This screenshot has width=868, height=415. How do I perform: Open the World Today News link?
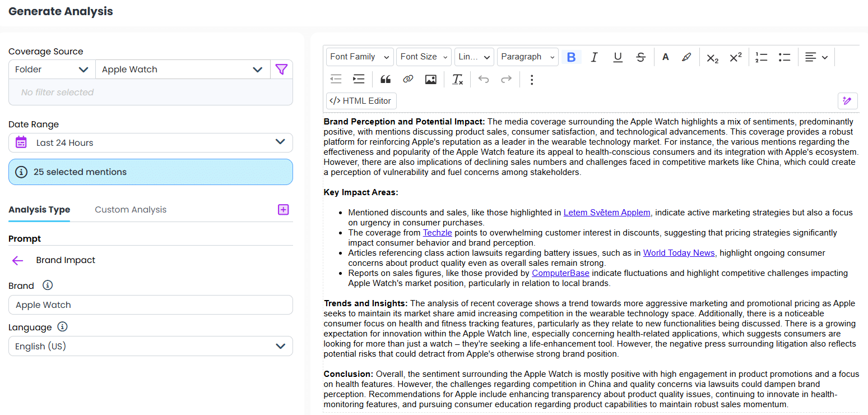[x=679, y=253]
